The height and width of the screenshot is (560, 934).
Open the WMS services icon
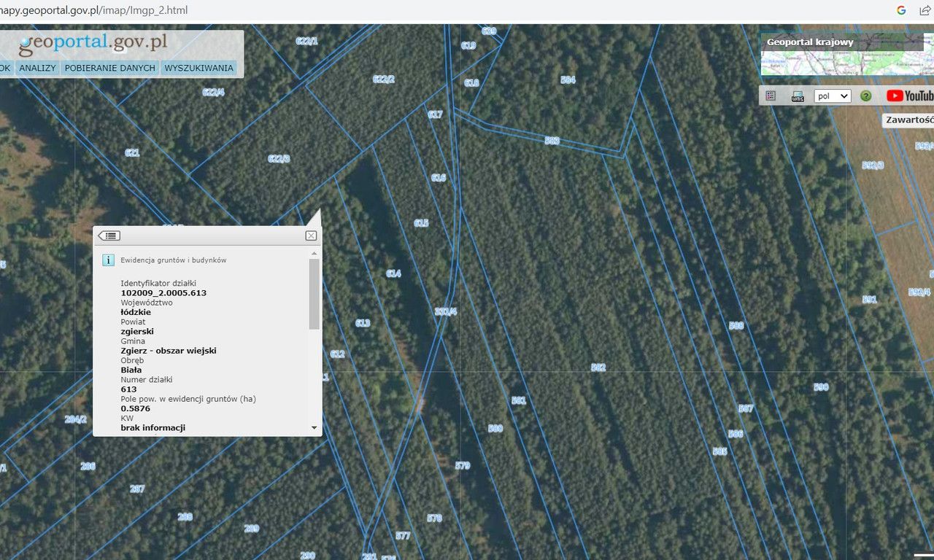pyautogui.click(x=798, y=96)
